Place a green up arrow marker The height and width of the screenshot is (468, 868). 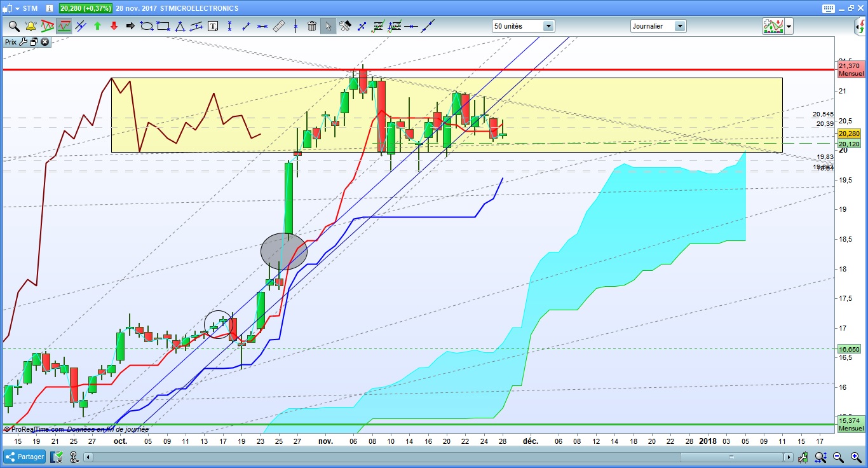97,26
